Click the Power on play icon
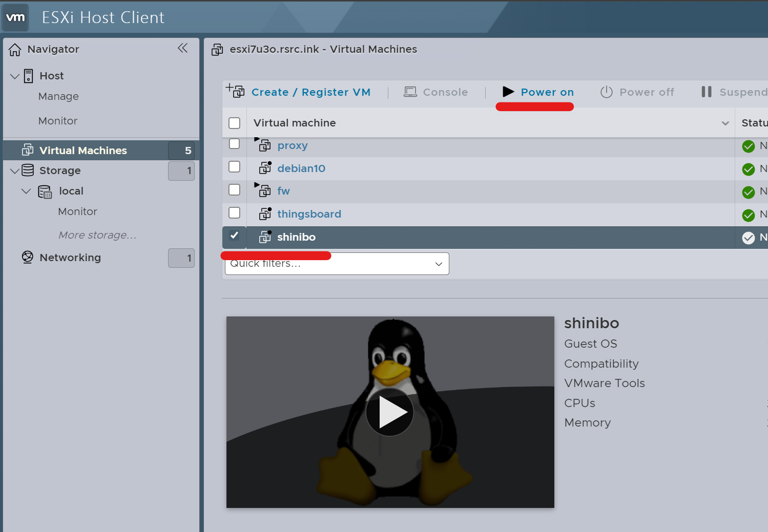This screenshot has height=532, width=768. pos(508,92)
